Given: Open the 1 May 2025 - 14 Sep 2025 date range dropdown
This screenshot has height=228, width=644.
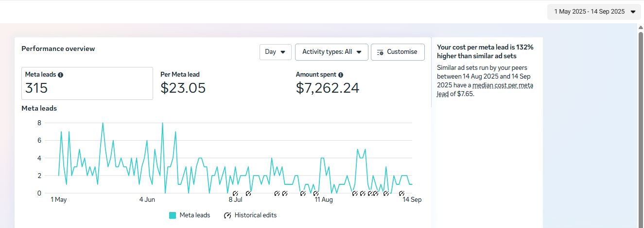Looking at the screenshot, I should 594,12.
